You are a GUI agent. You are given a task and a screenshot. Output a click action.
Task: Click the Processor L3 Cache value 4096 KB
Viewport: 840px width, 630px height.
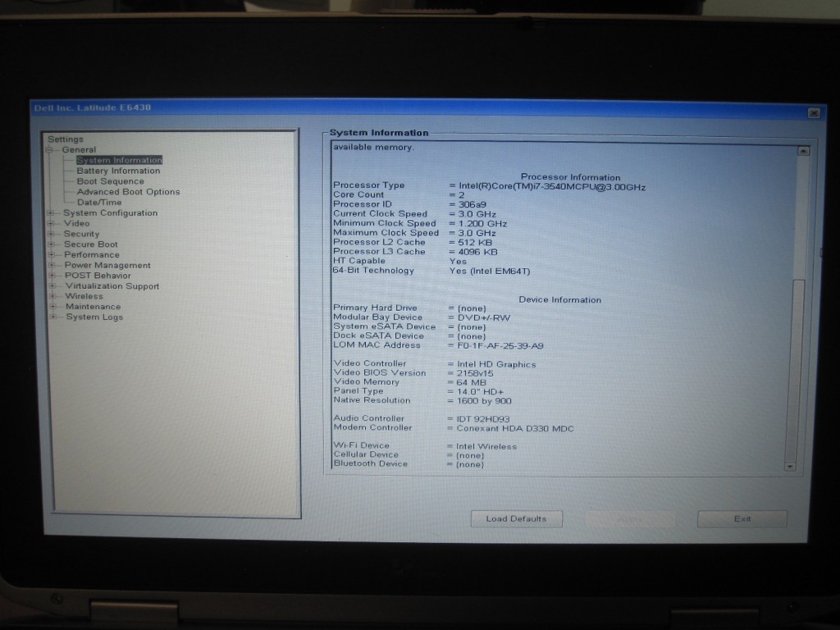click(477, 252)
